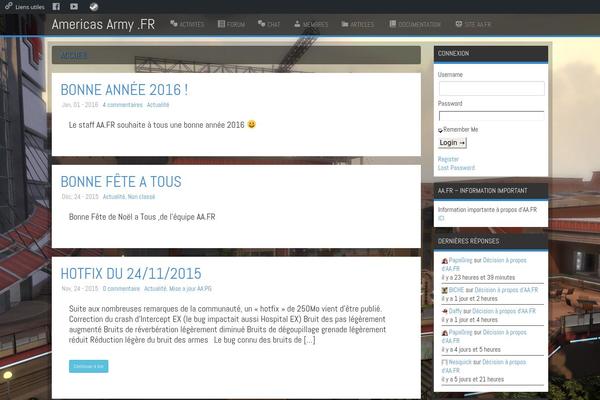This screenshot has height=400, width=600.
Task: Open the Articles menu label
Action: (362, 24)
